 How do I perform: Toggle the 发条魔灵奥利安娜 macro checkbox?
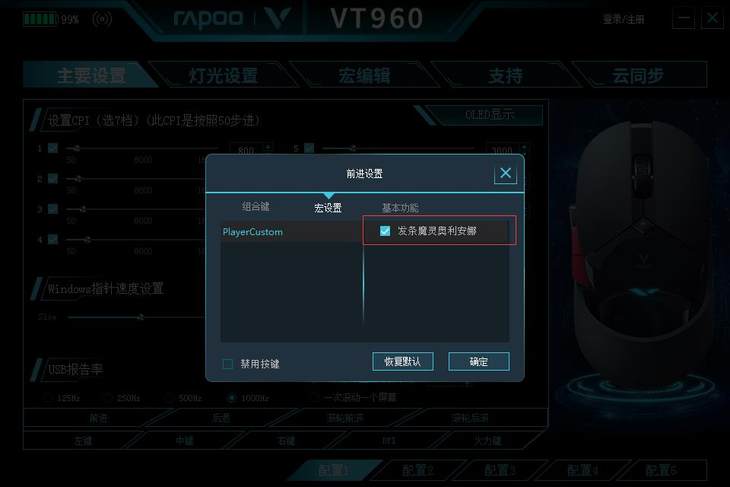pos(385,231)
